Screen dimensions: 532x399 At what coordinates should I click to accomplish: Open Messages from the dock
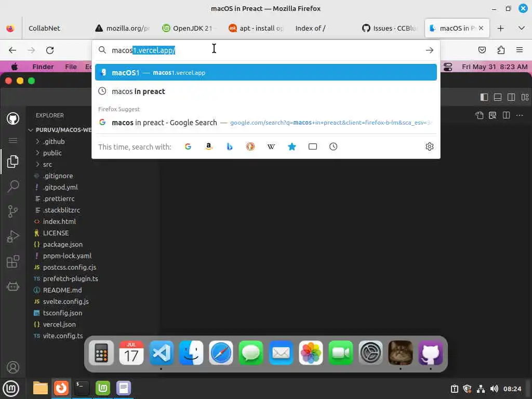click(x=251, y=353)
